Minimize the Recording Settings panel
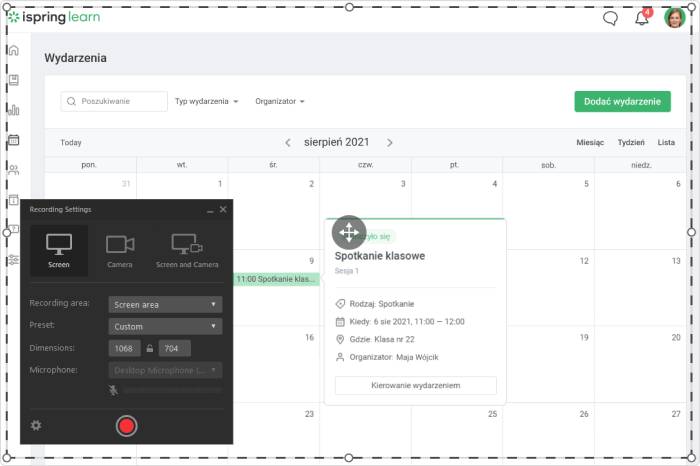The image size is (700, 466). [x=210, y=210]
